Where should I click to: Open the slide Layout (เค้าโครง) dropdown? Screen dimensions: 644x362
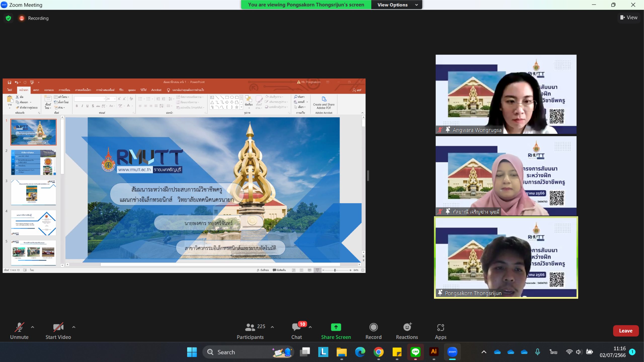[x=61, y=97]
